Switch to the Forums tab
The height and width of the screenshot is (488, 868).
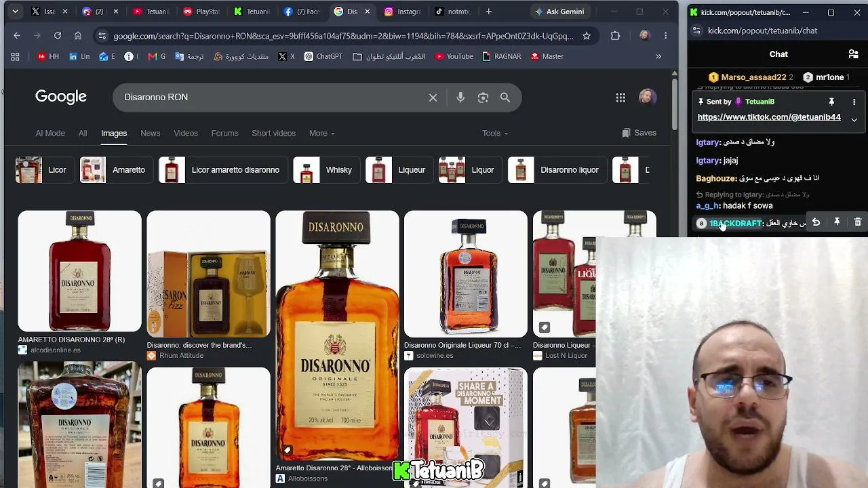[x=224, y=134]
